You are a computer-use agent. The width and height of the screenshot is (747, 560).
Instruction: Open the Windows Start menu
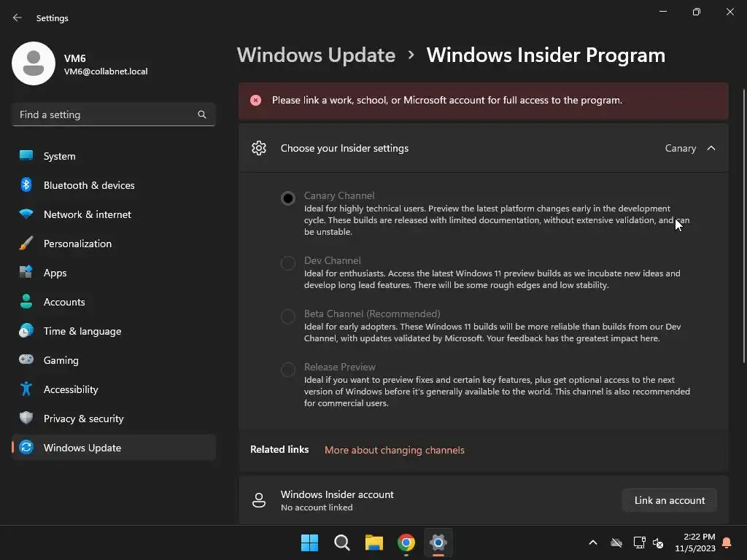(x=309, y=542)
